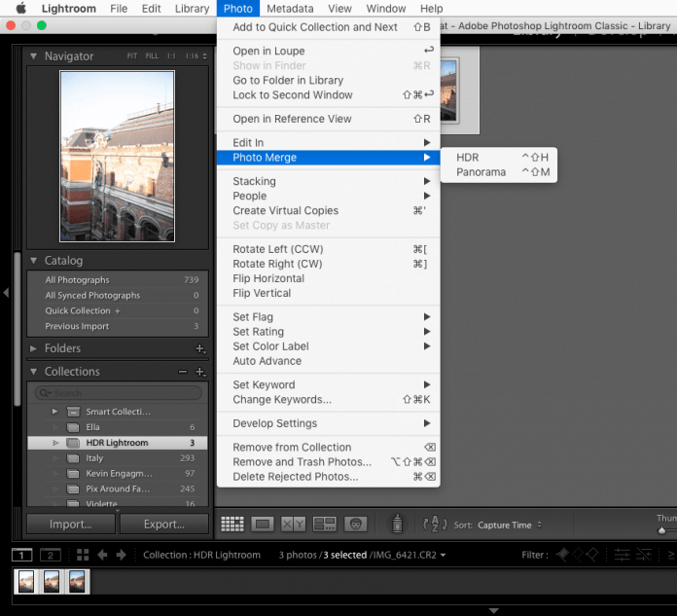
Task: Click second window 2 icon
Action: click(x=50, y=555)
